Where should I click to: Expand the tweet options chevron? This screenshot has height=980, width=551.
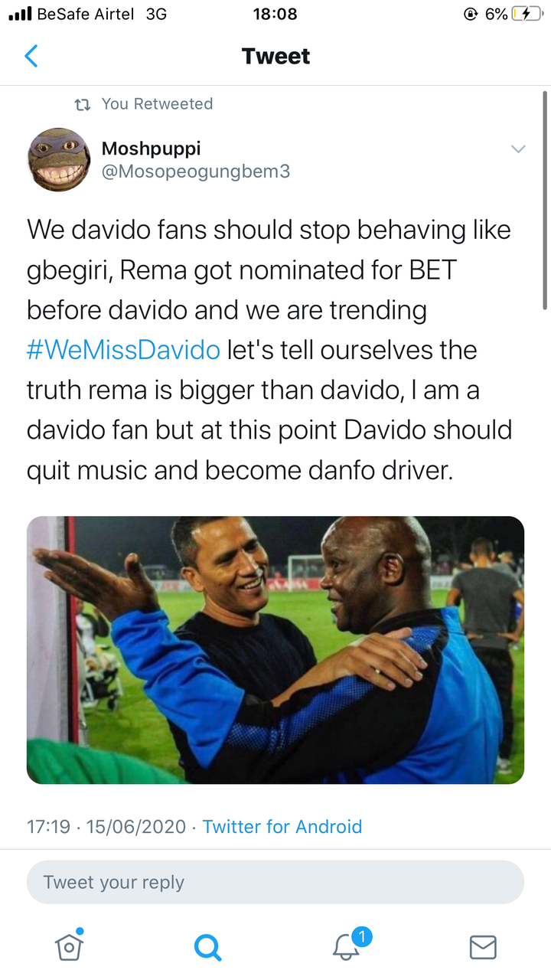[x=518, y=149]
